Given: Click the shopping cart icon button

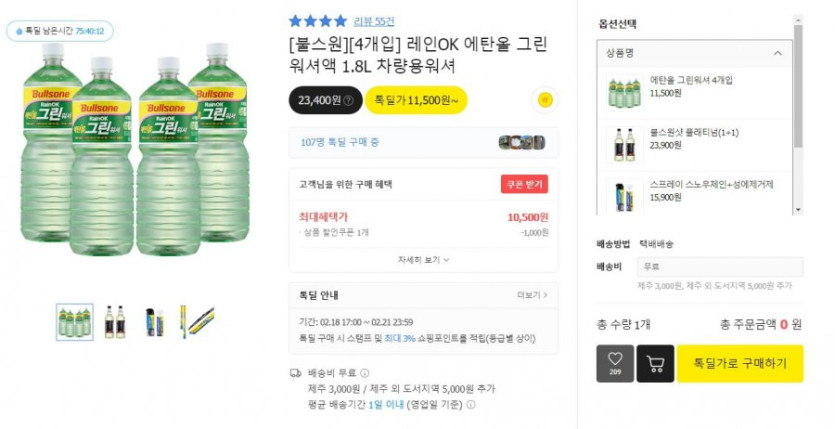Looking at the screenshot, I should click(655, 364).
